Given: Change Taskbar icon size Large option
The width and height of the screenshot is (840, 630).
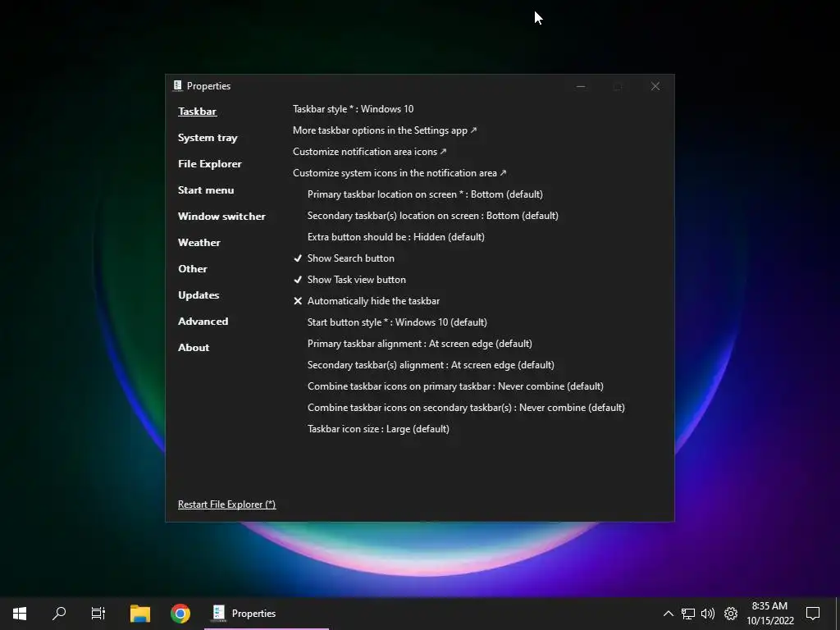Looking at the screenshot, I should (x=378, y=429).
